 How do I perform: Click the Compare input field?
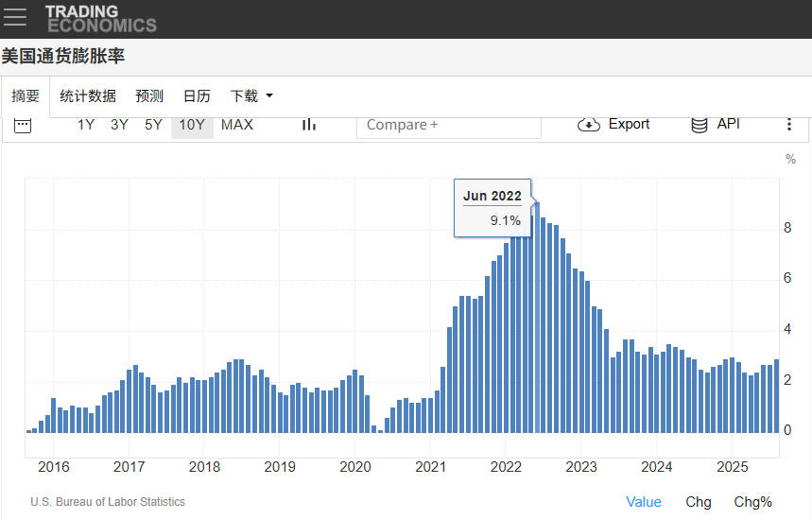coord(448,125)
